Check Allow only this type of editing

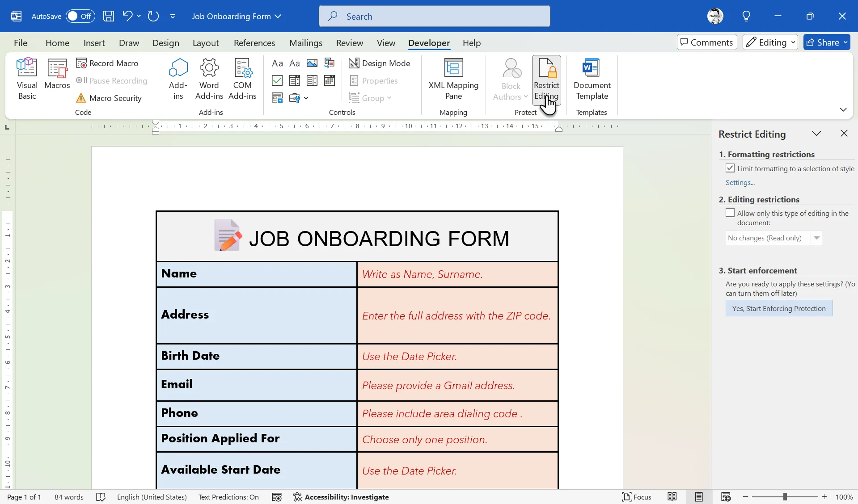(729, 213)
